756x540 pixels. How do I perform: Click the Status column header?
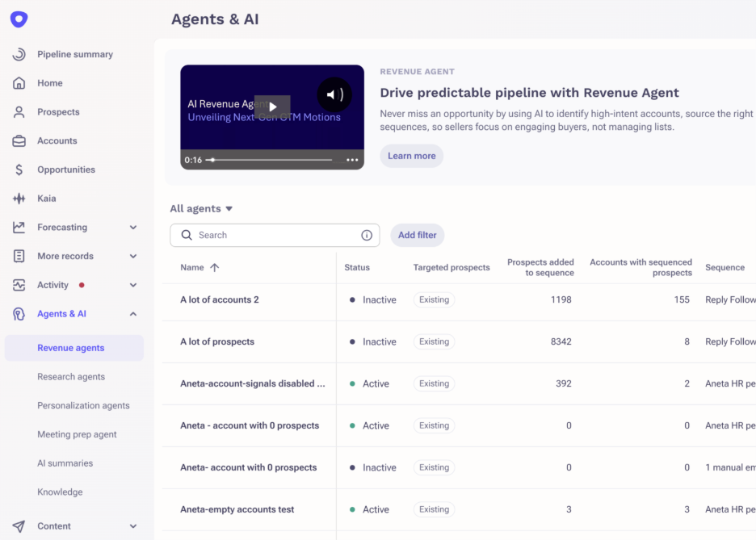(357, 267)
